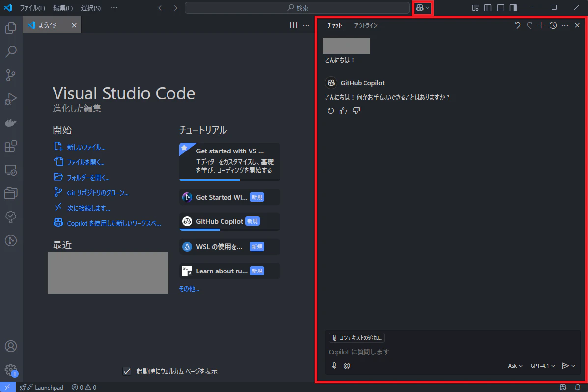Click 次に接続します... link
588x392 pixels.
click(88, 208)
